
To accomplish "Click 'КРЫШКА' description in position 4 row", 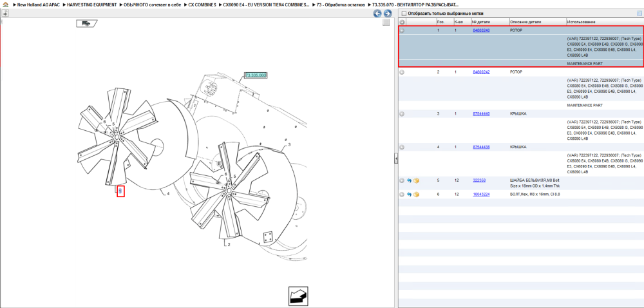I will (x=518, y=147).
